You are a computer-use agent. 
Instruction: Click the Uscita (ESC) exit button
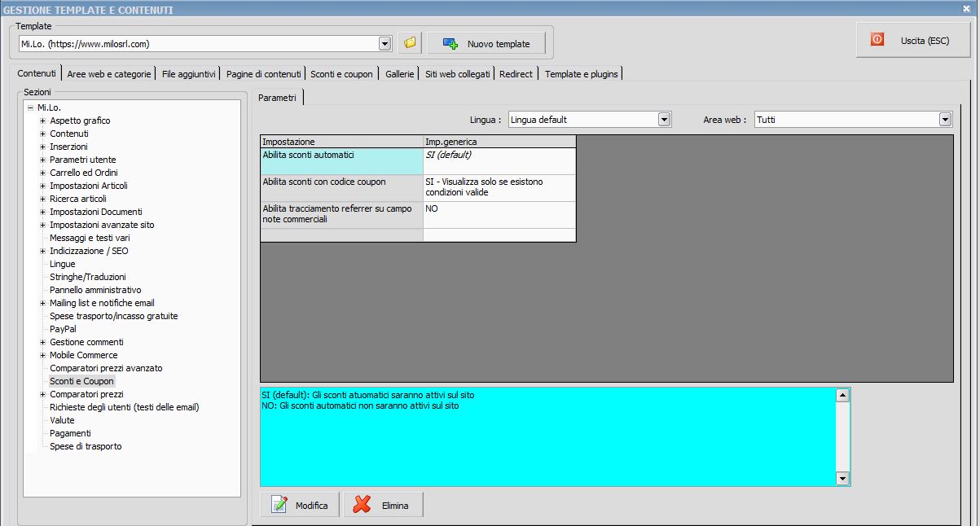[x=912, y=40]
